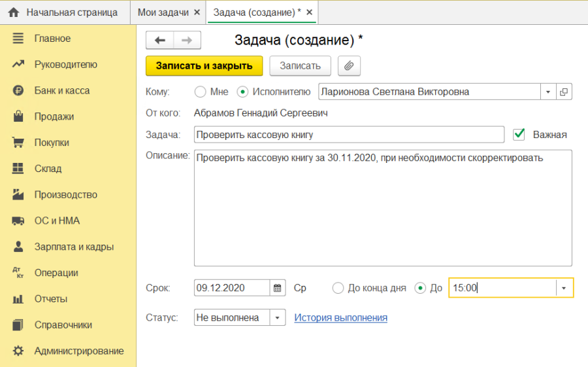Click the back arrow navigation button

[x=159, y=41]
